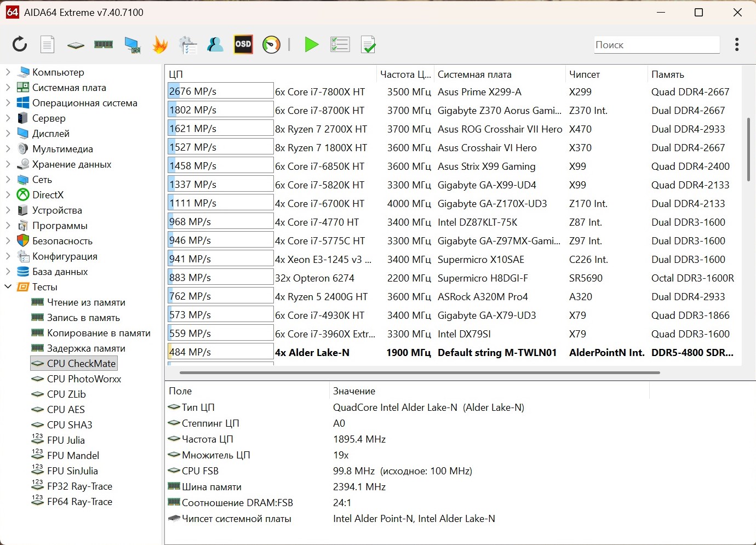Select CPU PhotoWorxx benchmark
The width and height of the screenshot is (756, 545).
pos(83,378)
